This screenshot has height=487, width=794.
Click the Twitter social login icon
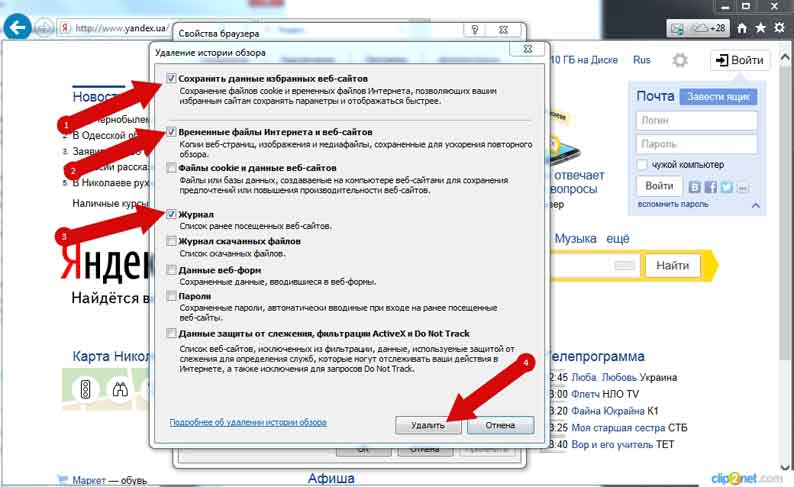pos(727,187)
